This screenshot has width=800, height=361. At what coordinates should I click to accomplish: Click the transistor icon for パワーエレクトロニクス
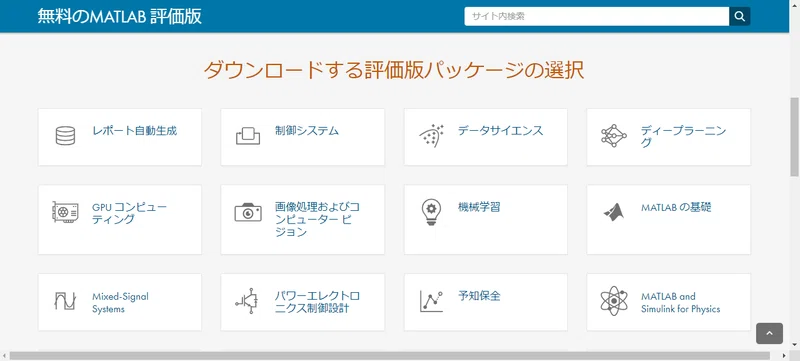click(x=248, y=301)
